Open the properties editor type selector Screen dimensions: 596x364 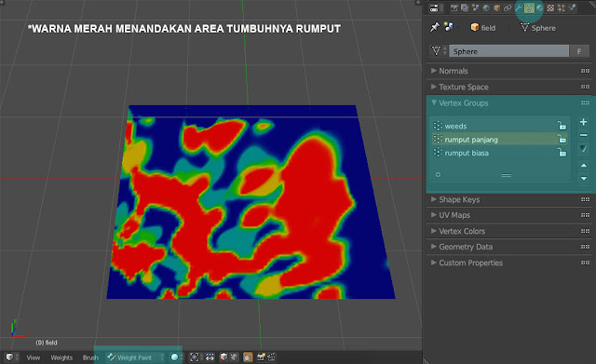[436, 7]
